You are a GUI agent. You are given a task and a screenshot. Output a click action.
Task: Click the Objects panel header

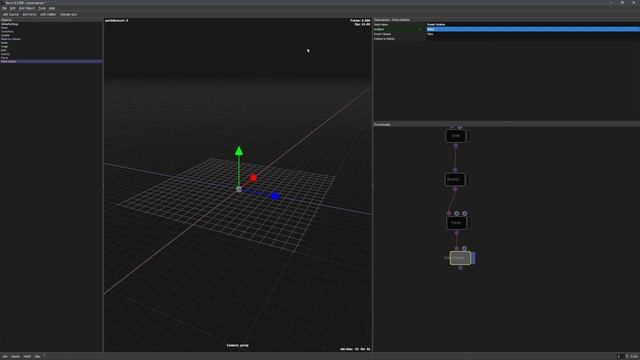(51, 20)
